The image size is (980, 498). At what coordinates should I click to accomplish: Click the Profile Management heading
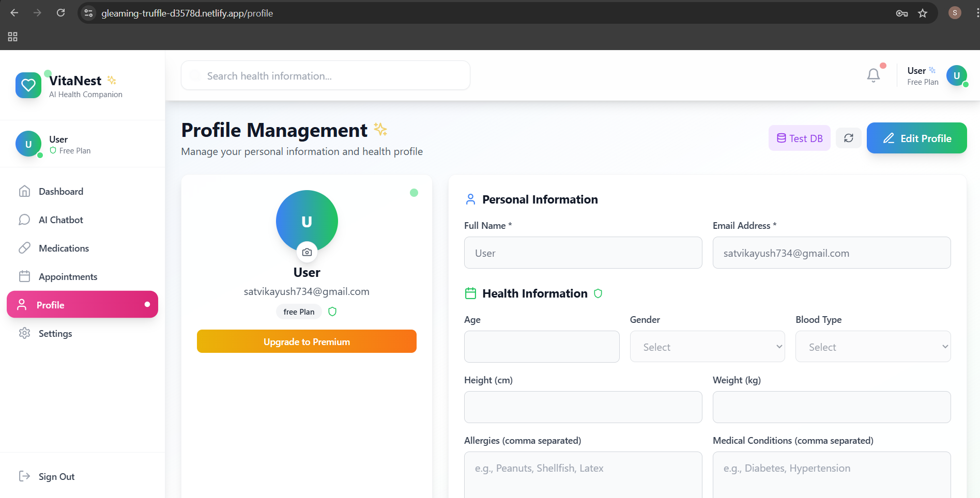tap(274, 130)
